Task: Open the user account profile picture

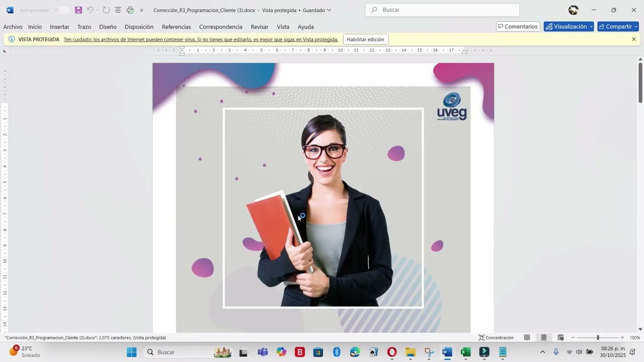Action: [573, 10]
